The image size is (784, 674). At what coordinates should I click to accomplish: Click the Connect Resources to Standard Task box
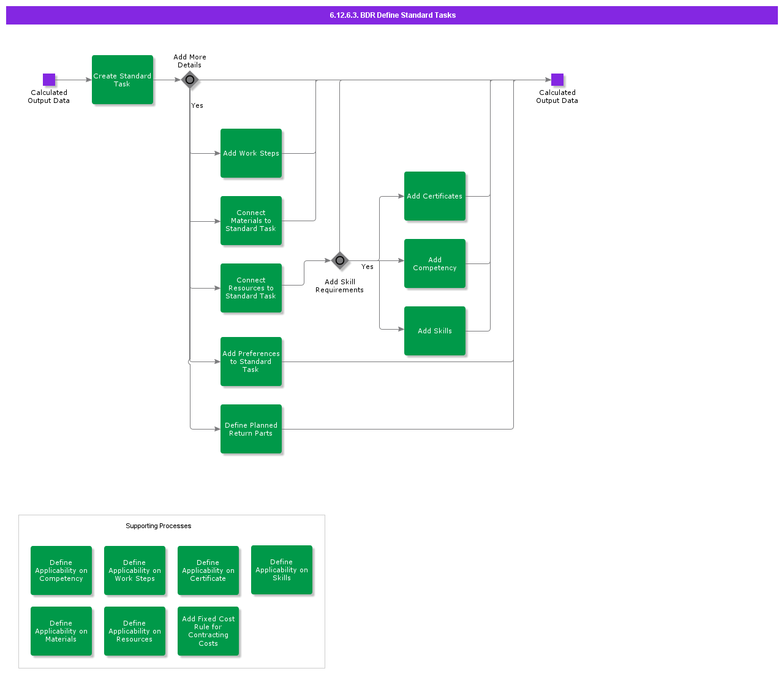tap(251, 288)
